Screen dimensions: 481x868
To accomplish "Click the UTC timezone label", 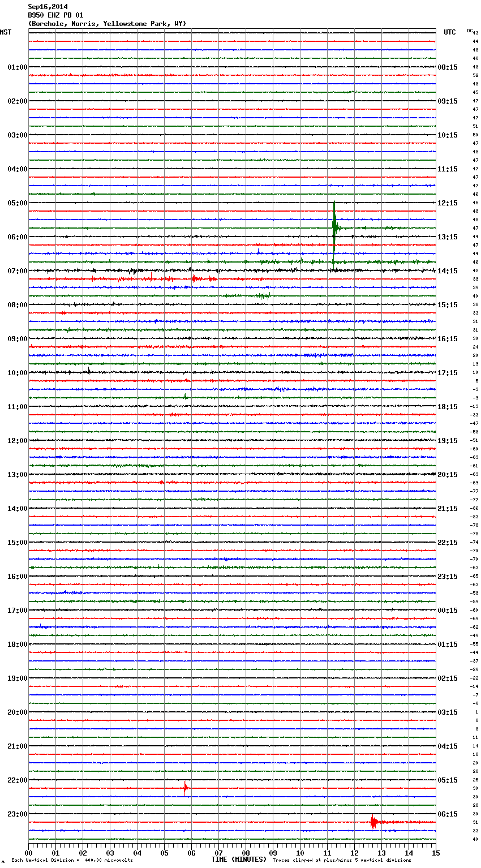I will coord(450,32).
